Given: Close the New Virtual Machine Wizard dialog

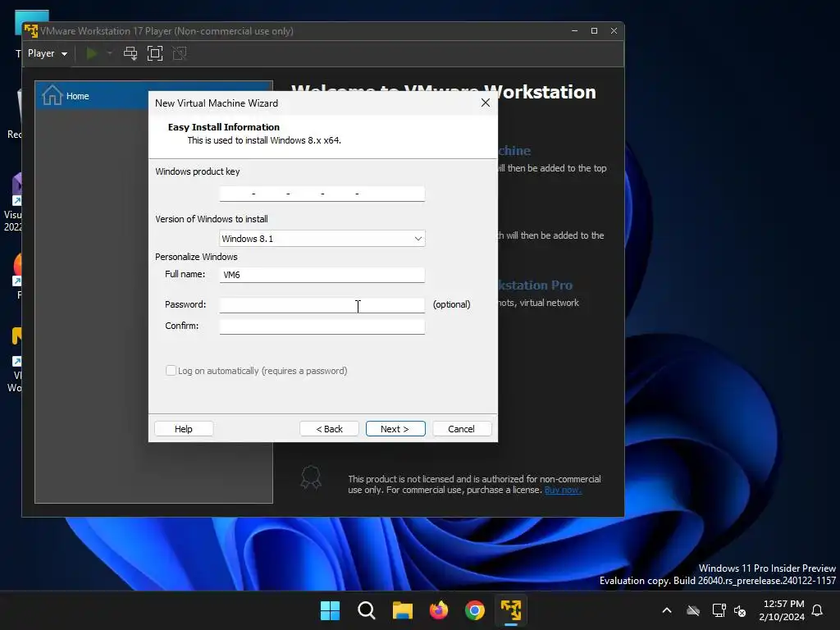Looking at the screenshot, I should 486,103.
